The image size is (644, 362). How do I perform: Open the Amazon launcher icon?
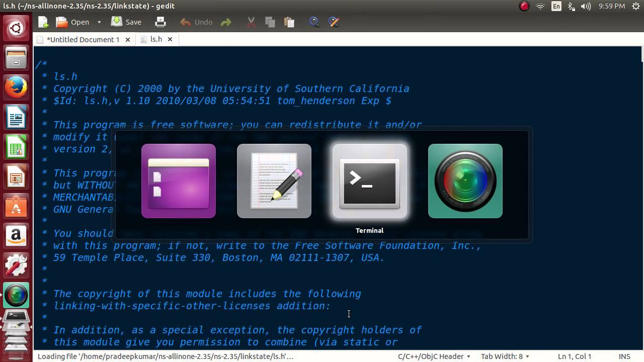pos(16,236)
